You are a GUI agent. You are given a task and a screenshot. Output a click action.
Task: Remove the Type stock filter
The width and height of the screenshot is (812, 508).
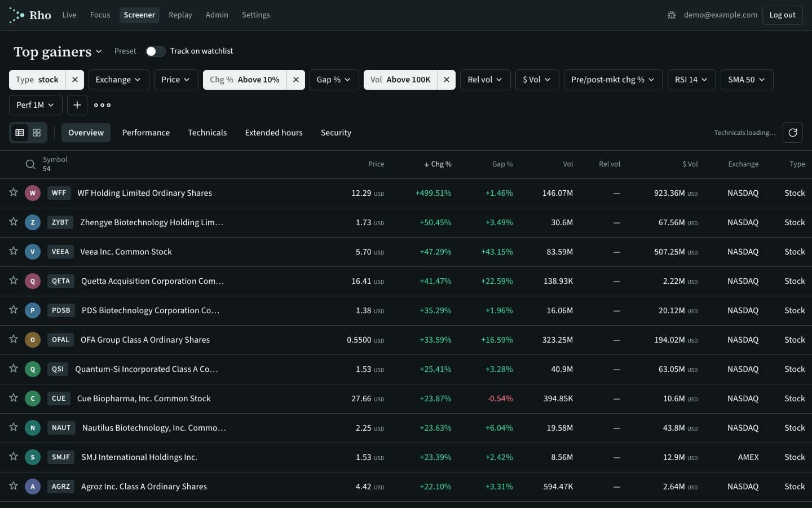pos(75,80)
